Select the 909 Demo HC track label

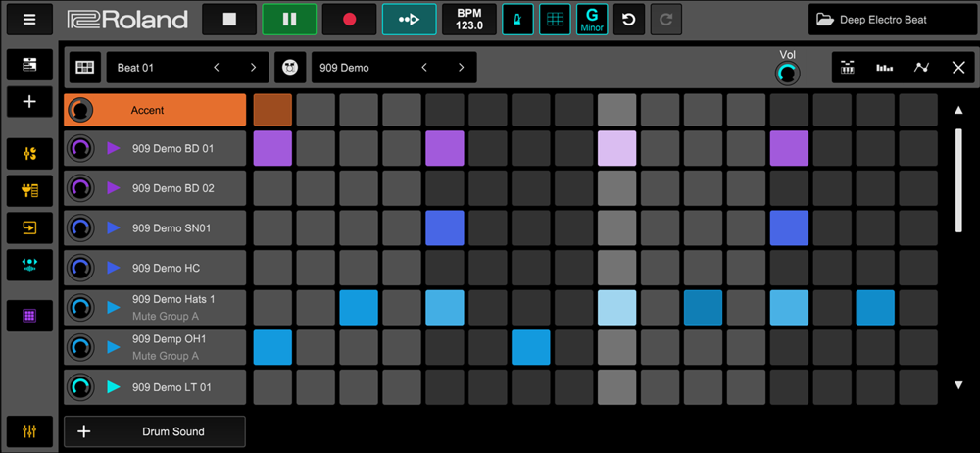click(166, 268)
